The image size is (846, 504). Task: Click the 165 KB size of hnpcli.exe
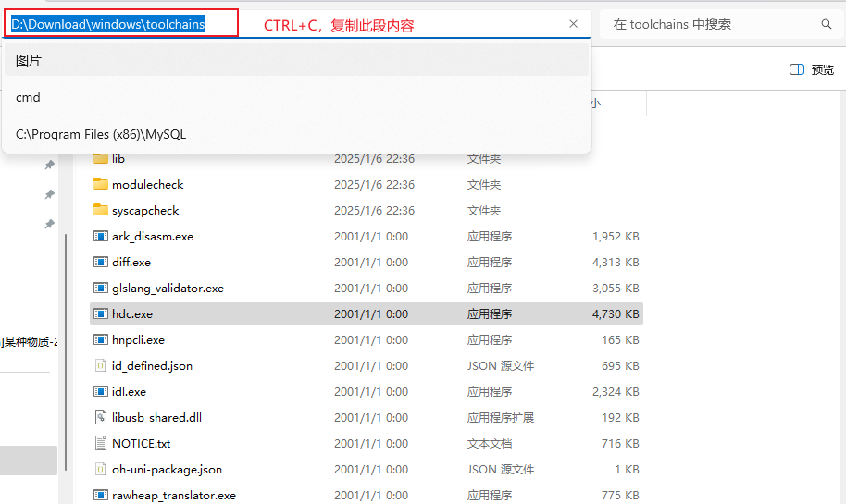620,339
